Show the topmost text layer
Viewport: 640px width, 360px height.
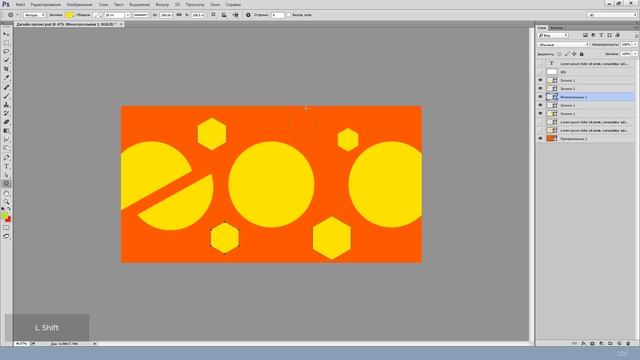tap(540, 63)
